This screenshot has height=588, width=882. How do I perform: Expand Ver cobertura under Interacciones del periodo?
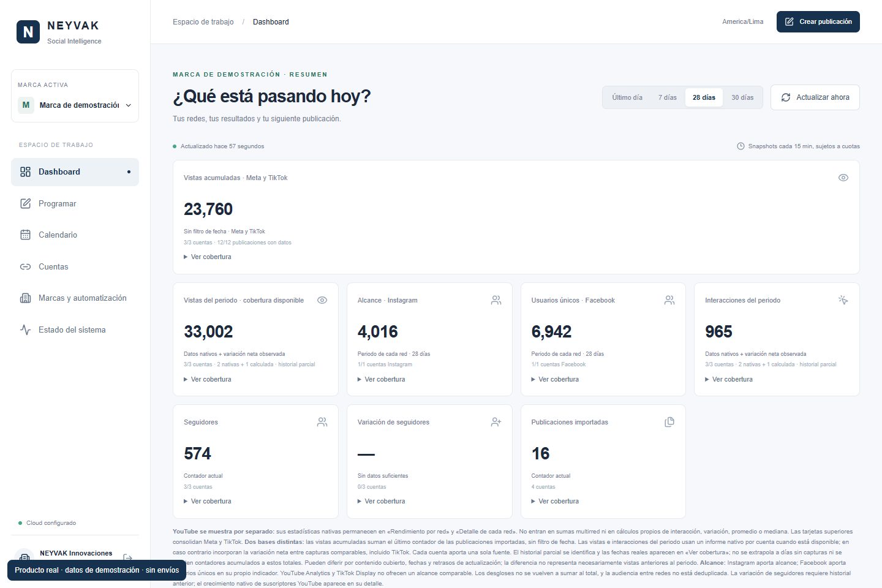729,379
